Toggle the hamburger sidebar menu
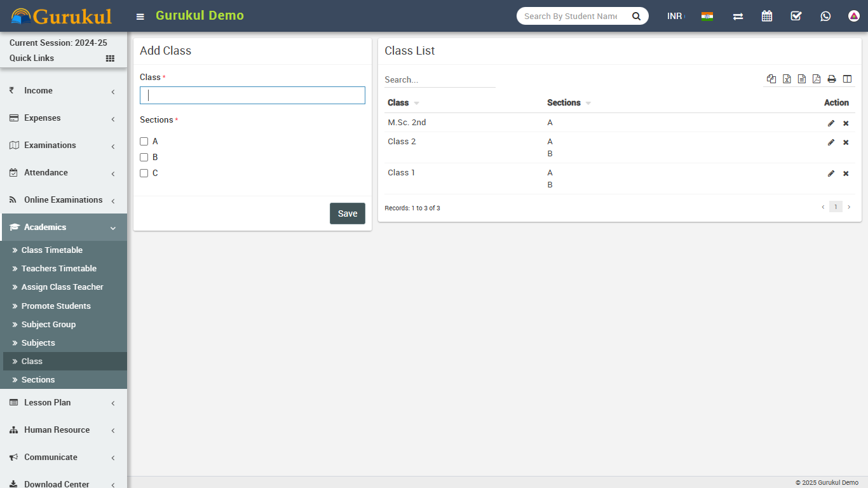 [x=140, y=17]
